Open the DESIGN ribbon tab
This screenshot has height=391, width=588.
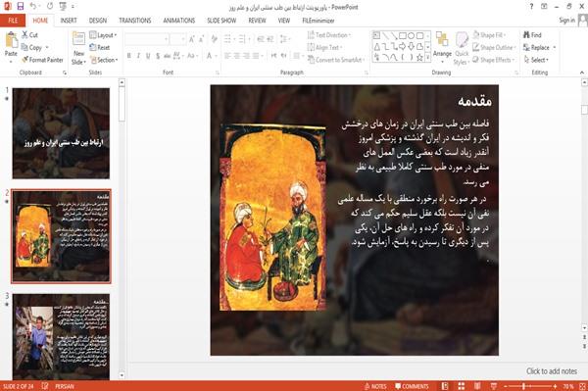[98, 21]
